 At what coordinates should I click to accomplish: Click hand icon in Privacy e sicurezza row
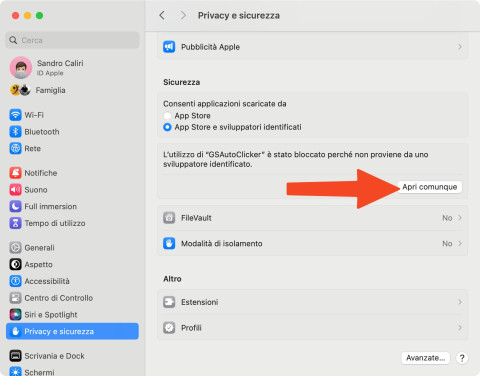point(15,331)
